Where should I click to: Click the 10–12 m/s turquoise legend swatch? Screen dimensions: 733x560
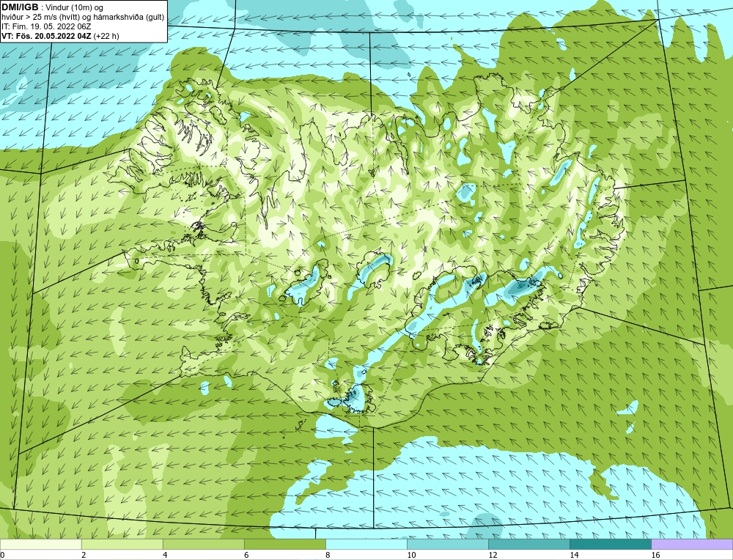447,544
